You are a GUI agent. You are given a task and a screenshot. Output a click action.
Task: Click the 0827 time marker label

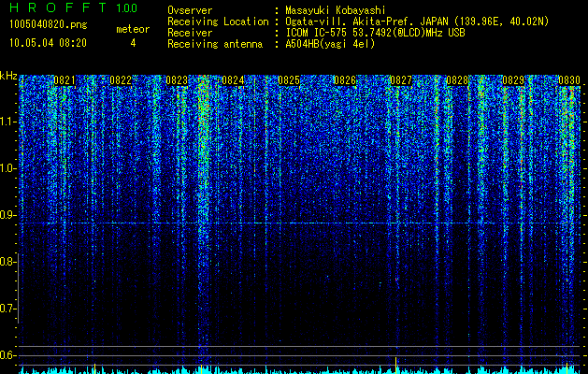[x=401, y=80]
